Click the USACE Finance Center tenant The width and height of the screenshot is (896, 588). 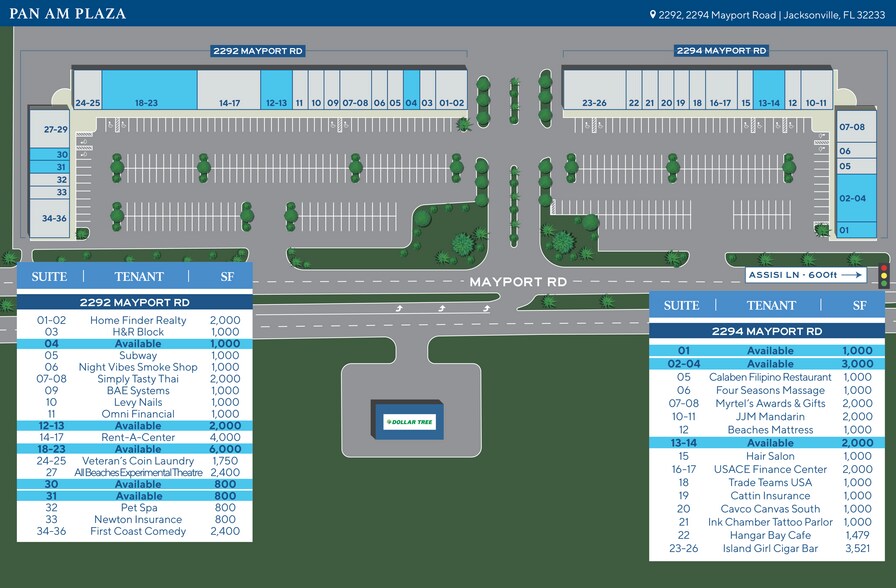(x=770, y=469)
